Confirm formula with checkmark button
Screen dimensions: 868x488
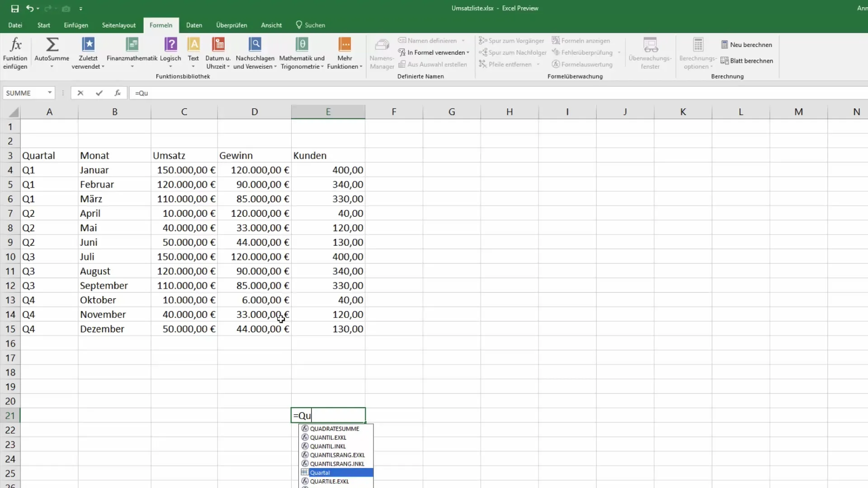(x=99, y=93)
